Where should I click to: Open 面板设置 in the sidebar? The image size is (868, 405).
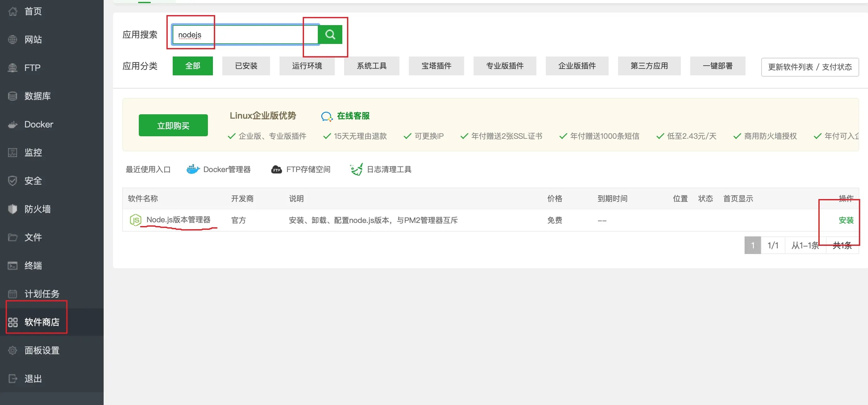tap(42, 350)
